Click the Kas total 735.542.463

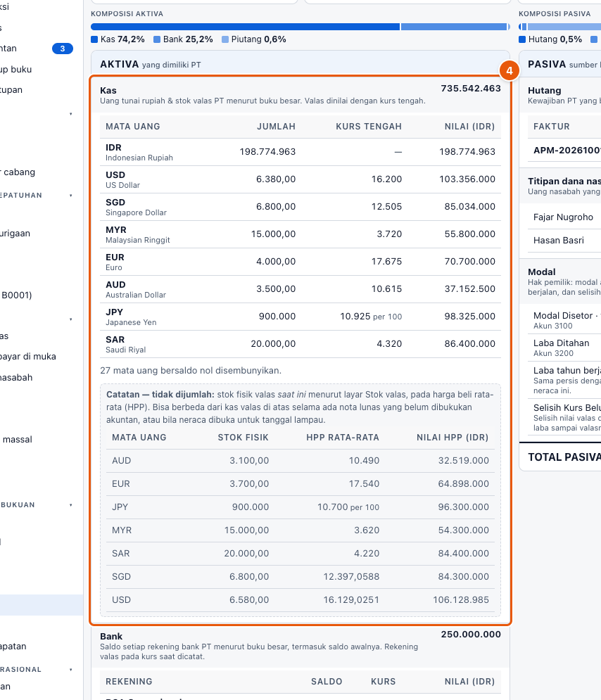(471, 89)
